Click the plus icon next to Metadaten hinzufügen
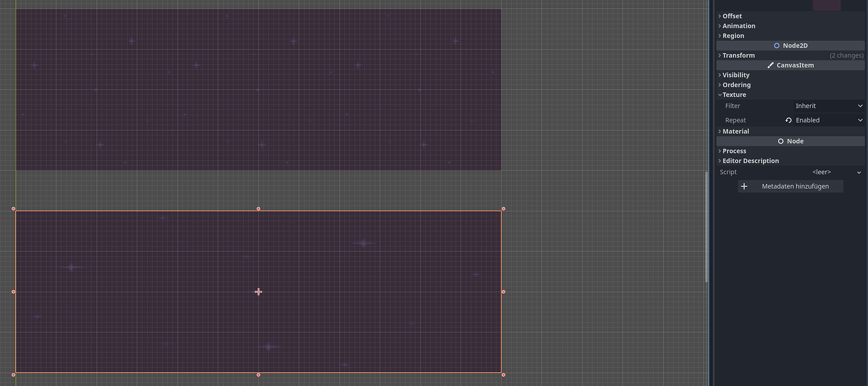Image resolution: width=868 pixels, height=386 pixels. (x=744, y=186)
